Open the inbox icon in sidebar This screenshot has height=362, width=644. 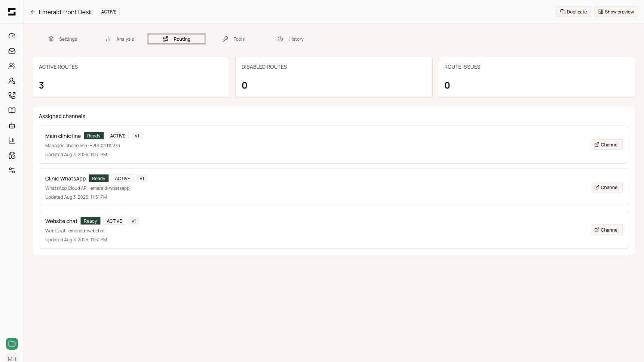[x=12, y=51]
